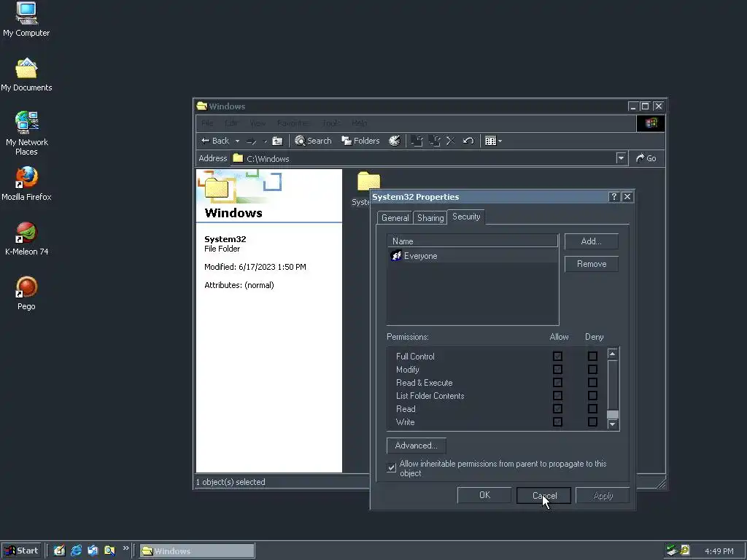Open the Start menu

coord(21,551)
